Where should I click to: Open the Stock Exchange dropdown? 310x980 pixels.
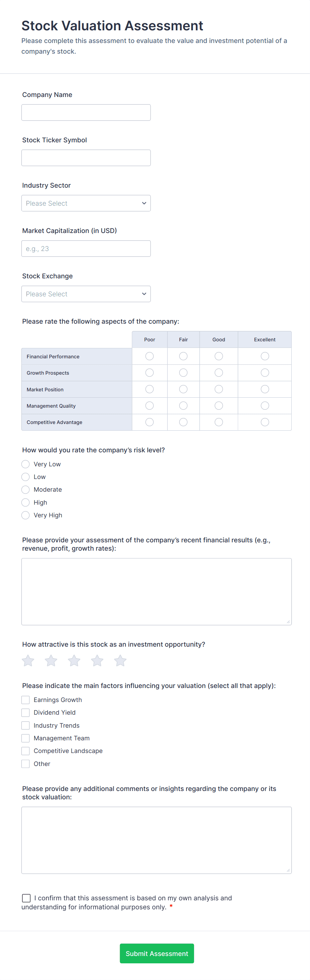pyautogui.click(x=86, y=294)
